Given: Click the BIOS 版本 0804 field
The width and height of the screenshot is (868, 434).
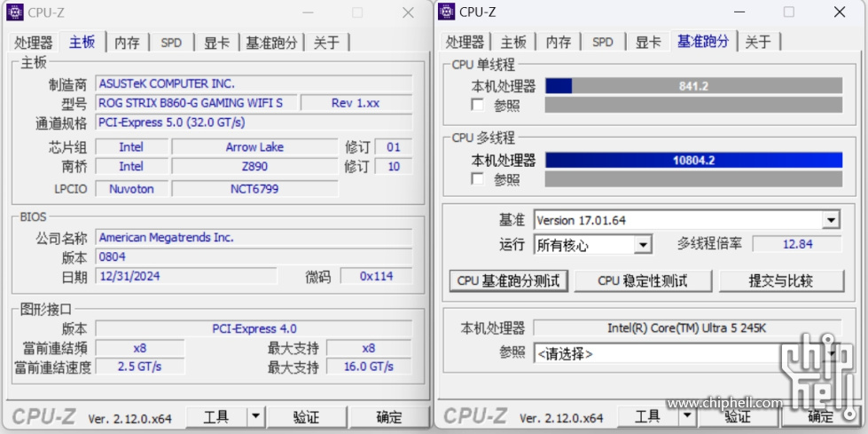Looking at the screenshot, I should [x=254, y=256].
